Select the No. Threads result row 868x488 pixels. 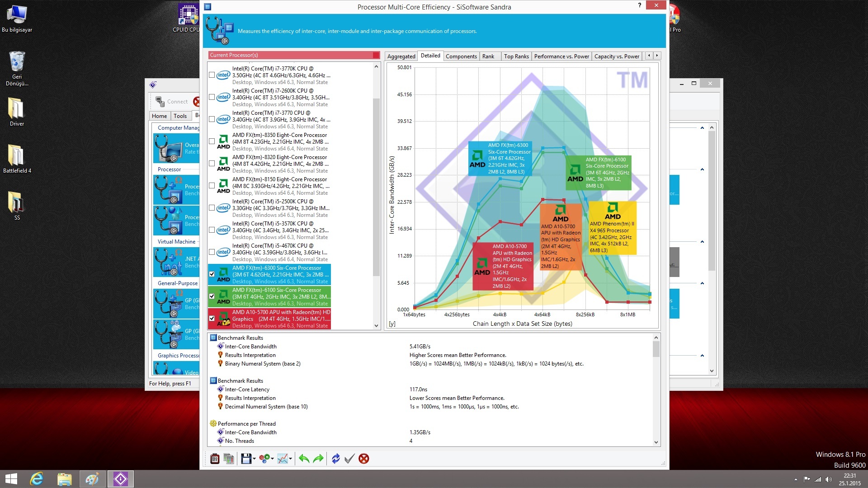tap(431, 441)
